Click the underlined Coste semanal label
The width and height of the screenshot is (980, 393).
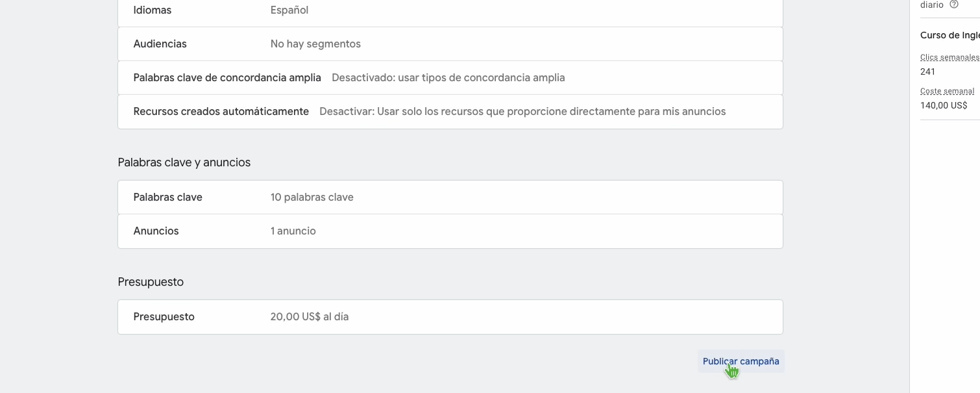pos(948,92)
